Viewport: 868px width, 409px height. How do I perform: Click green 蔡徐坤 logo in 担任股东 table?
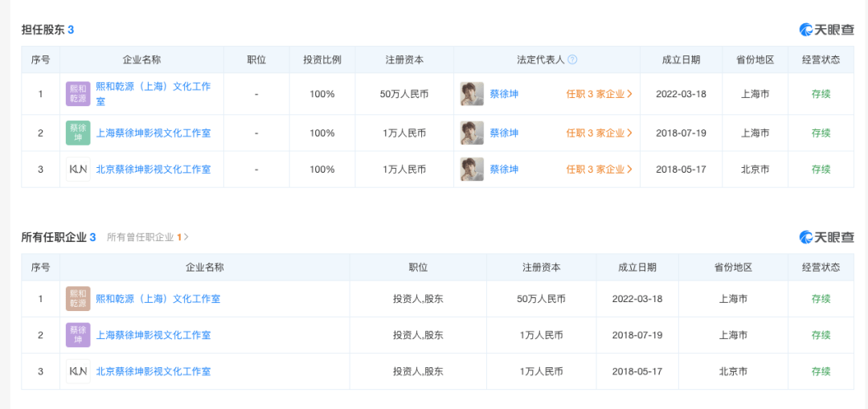[78, 133]
